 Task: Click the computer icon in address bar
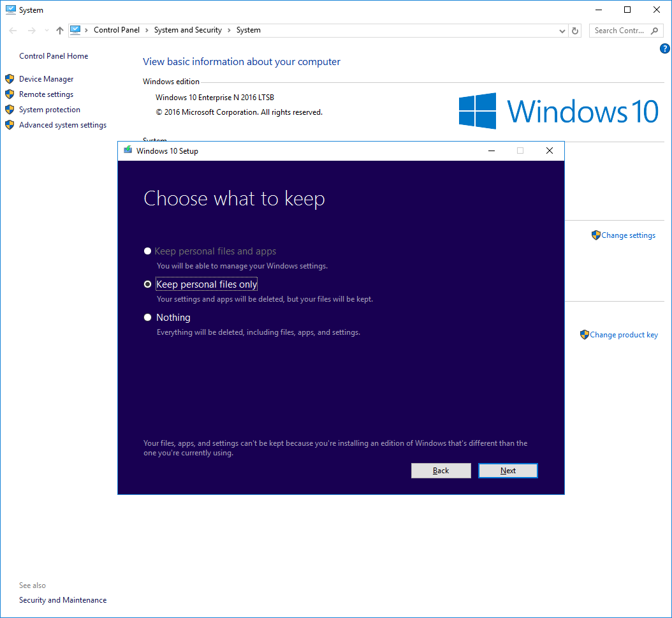[75, 30]
